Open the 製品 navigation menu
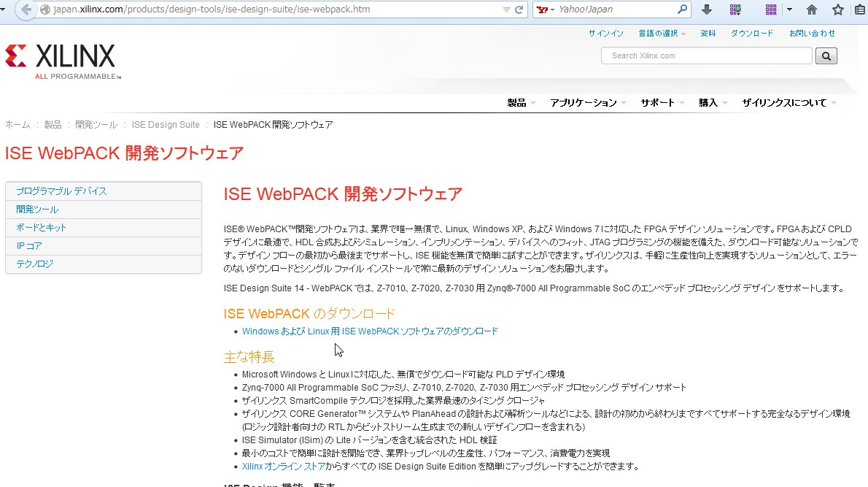 coord(521,102)
